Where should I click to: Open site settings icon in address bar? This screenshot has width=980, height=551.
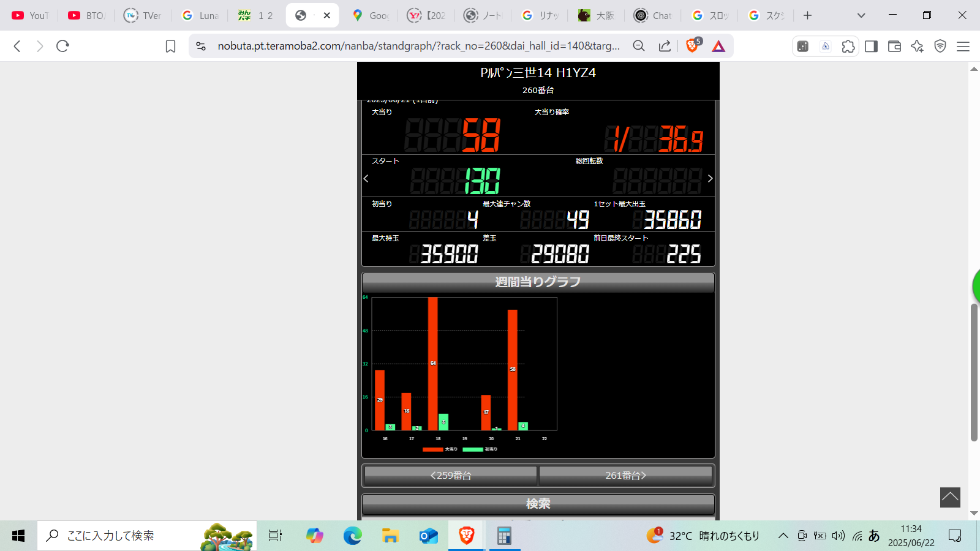pos(201,46)
